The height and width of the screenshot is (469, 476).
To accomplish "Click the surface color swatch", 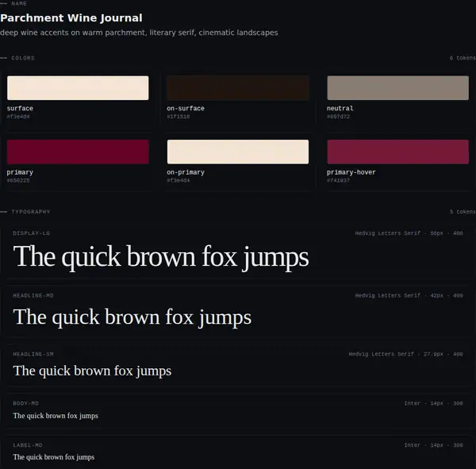I will pos(78,88).
